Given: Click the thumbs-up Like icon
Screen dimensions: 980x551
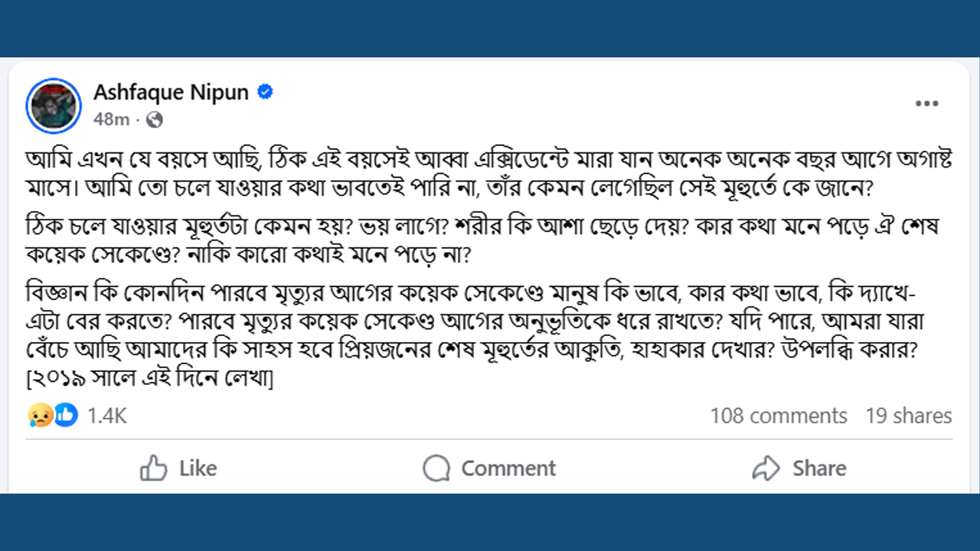Looking at the screenshot, I should pyautogui.click(x=154, y=468).
